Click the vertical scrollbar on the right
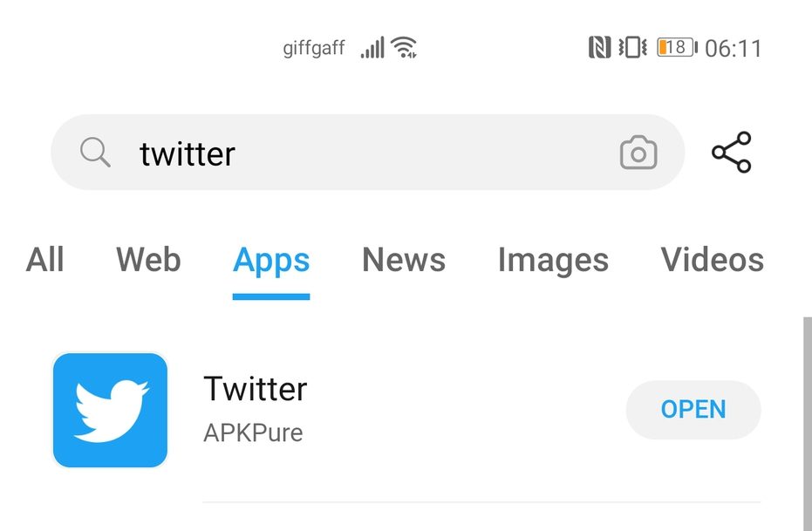This screenshot has width=812, height=531. (807, 419)
